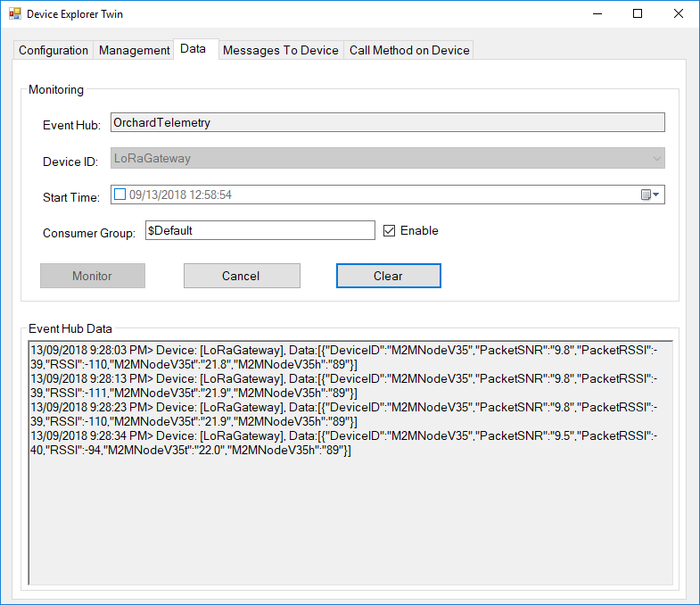Click the Device Explorer Twin app icon
700x605 pixels.
click(x=14, y=14)
